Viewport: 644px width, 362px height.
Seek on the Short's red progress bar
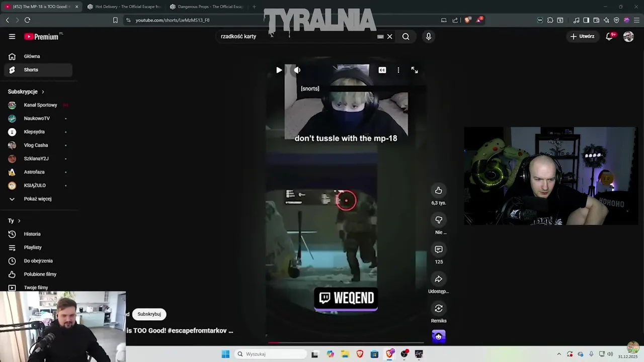[345, 342]
